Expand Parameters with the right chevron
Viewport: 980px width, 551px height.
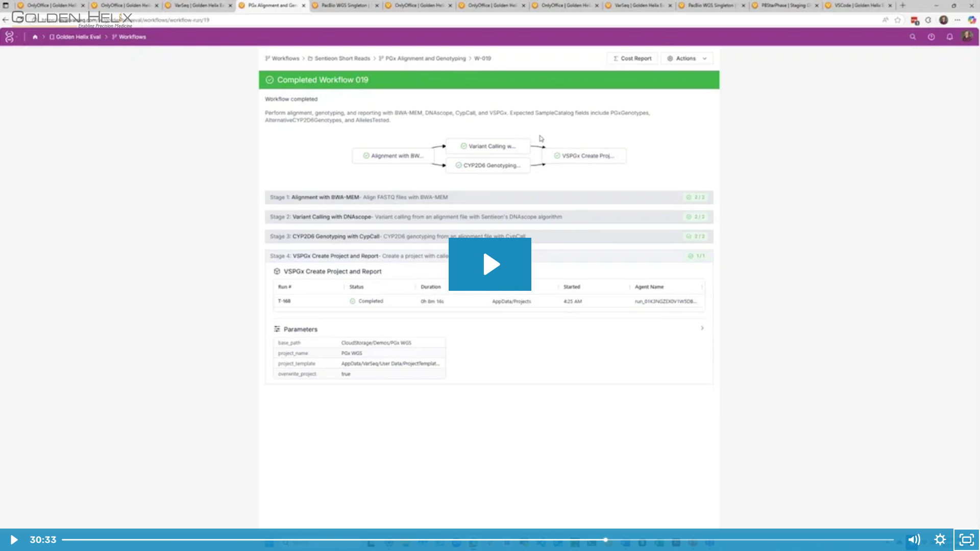[x=702, y=328]
